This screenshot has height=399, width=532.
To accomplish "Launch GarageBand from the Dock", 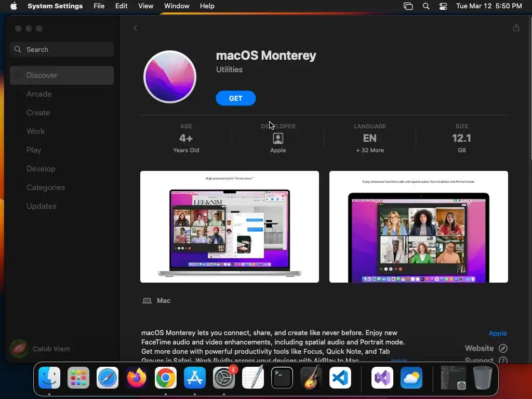I will pyautogui.click(x=311, y=378).
